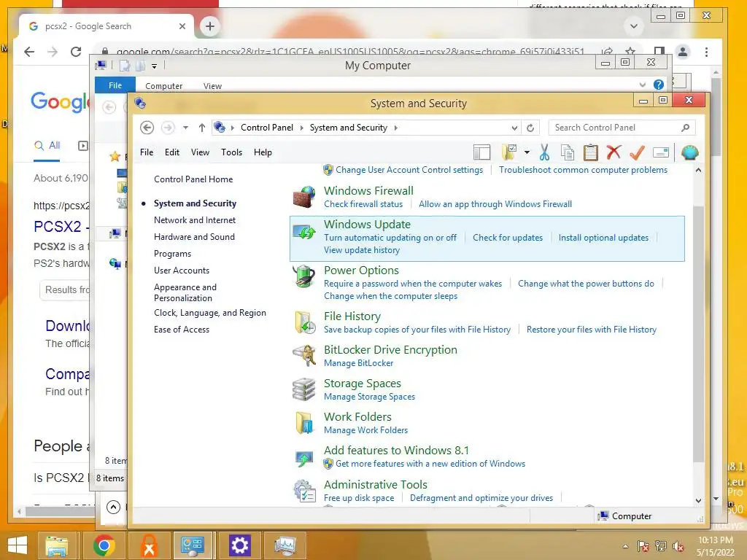Select the Computer tab in My Computer
The width and height of the screenshot is (747, 560).
164,86
